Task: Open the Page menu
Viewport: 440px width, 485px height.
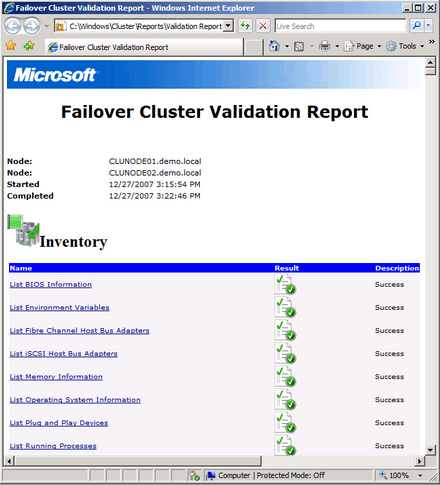Action: 362,46
